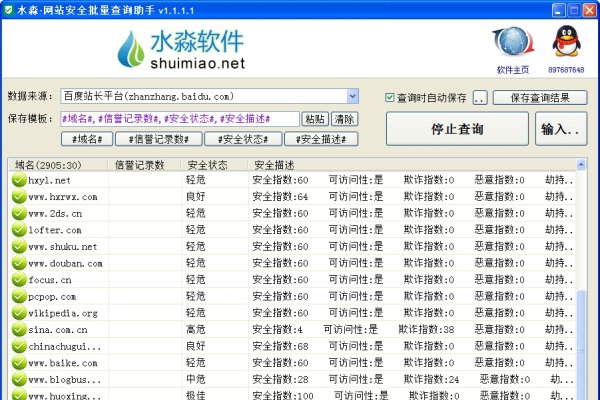
Task: Click 欺诈指数:38 in sina.com.cn row
Action: click(426, 330)
